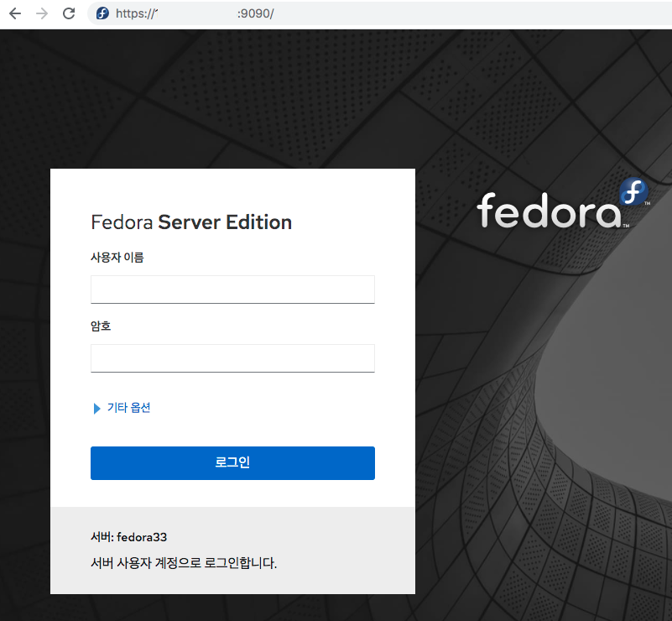Click the 서버 사용자 계정으로 로그인합니다. message
672x621 pixels.
pyautogui.click(x=184, y=563)
